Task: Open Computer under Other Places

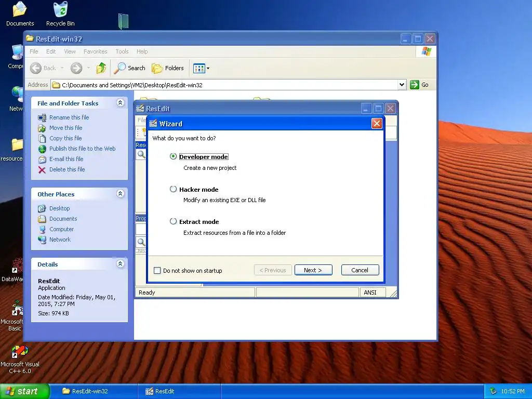Action: [61, 229]
